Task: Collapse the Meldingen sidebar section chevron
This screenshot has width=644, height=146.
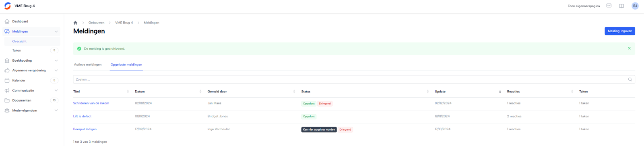Action: click(56, 31)
